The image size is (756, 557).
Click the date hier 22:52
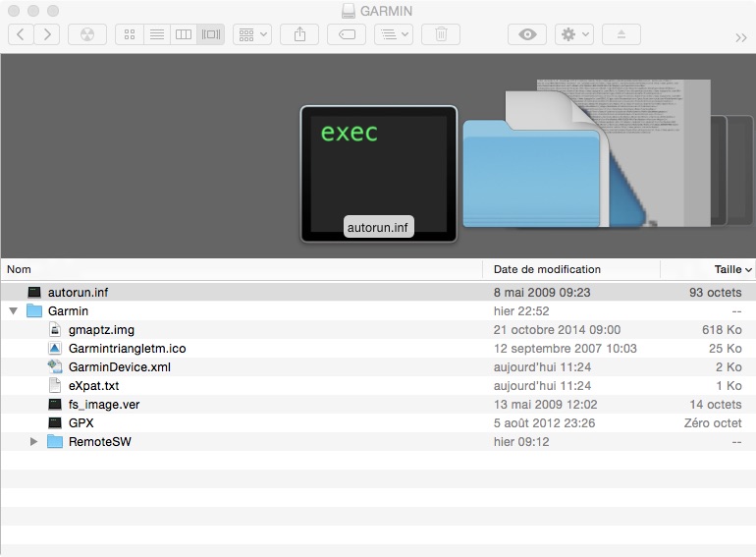coord(521,311)
